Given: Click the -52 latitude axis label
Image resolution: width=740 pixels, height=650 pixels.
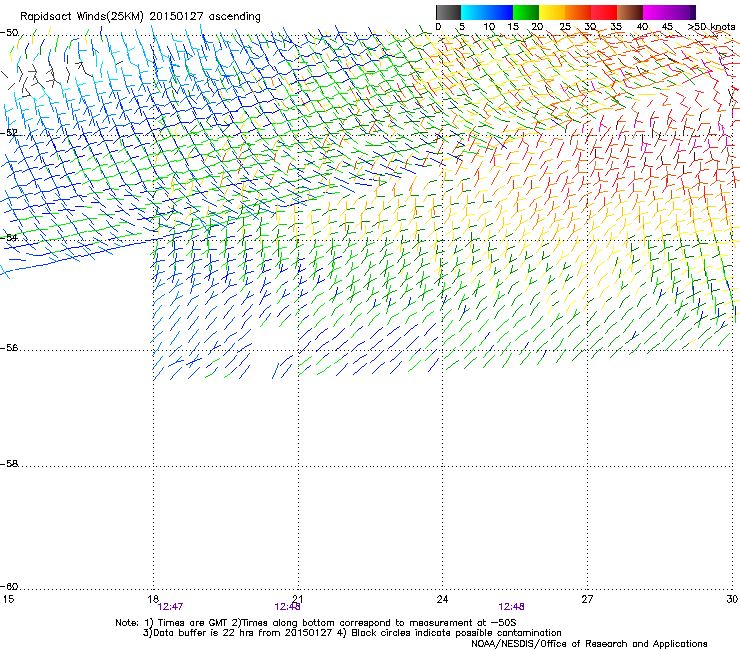Looking at the screenshot, I should point(9,133).
